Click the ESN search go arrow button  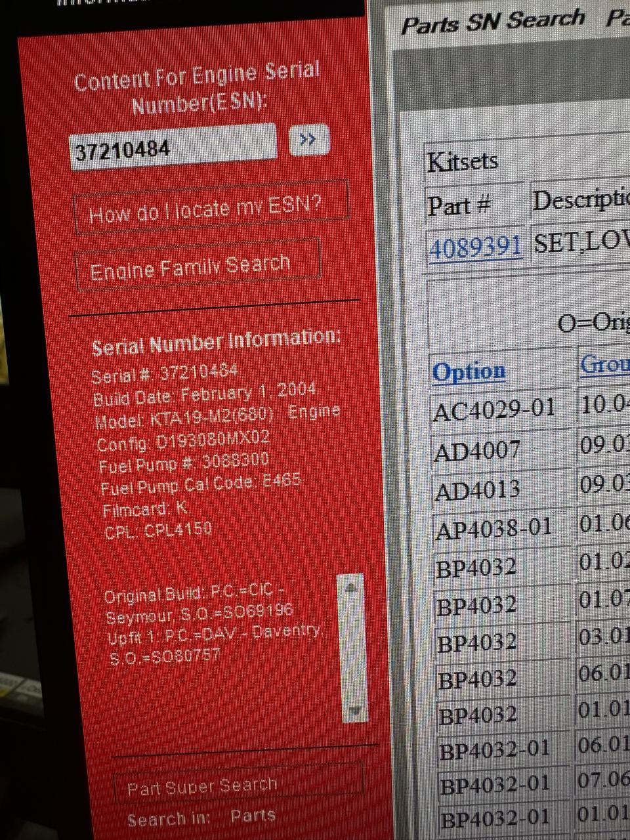(308, 140)
